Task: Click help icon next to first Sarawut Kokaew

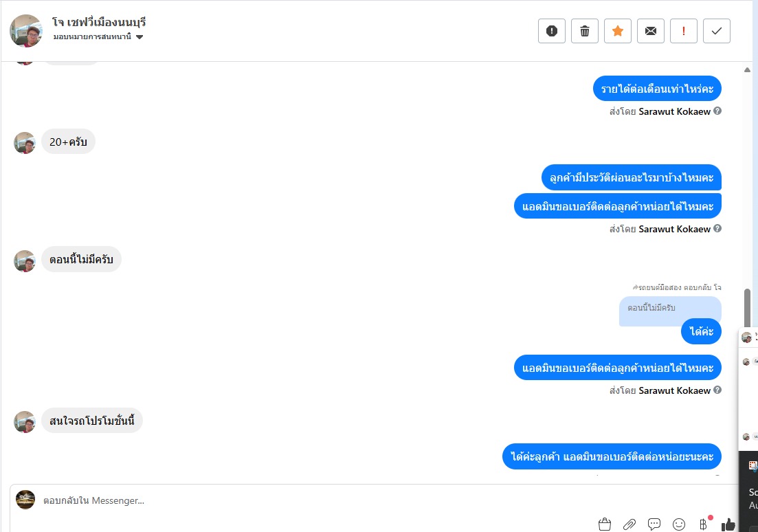Action: [x=717, y=111]
